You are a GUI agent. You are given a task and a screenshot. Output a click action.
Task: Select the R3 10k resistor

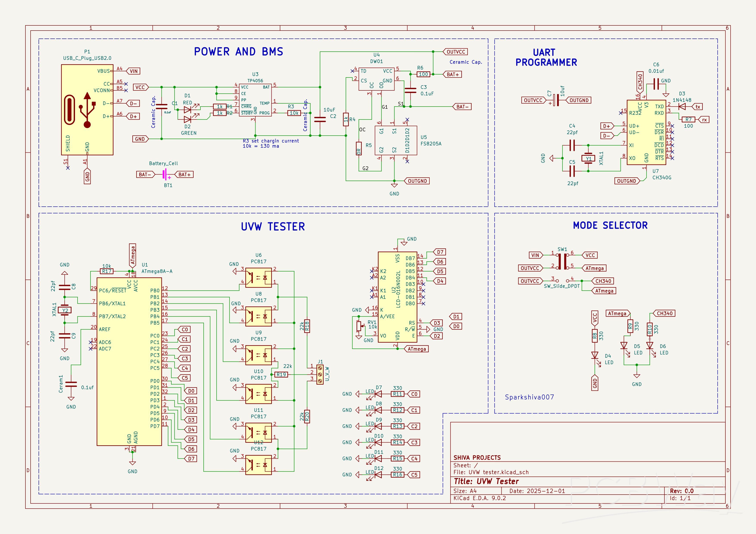(x=294, y=113)
